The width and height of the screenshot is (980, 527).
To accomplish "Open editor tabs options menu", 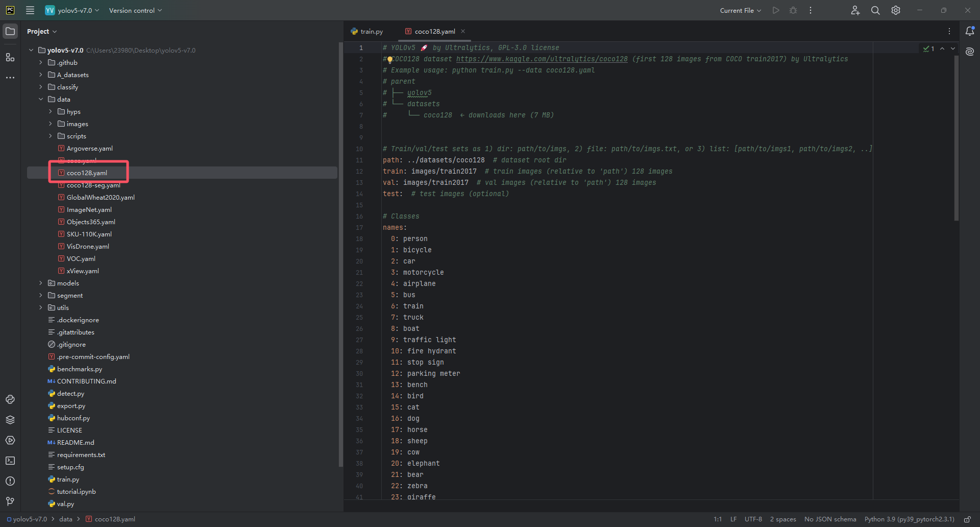I will pos(949,31).
